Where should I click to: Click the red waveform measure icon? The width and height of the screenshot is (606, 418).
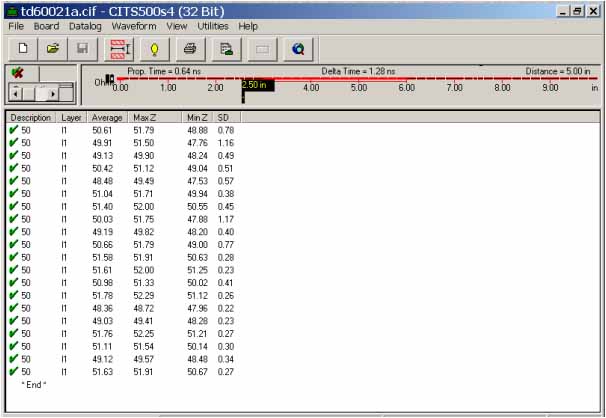click(120, 47)
